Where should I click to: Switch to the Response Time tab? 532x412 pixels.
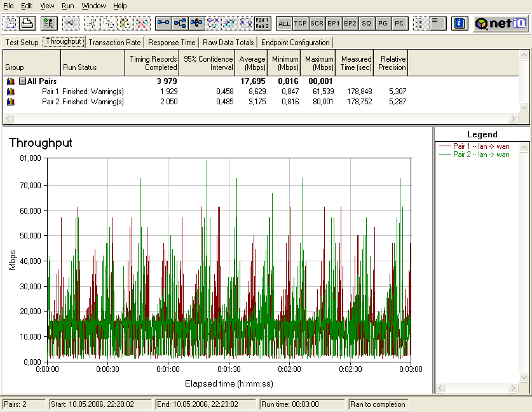(172, 43)
